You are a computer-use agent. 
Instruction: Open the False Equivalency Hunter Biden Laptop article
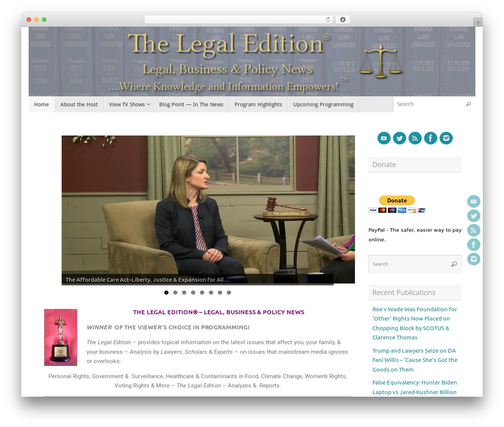(x=414, y=388)
